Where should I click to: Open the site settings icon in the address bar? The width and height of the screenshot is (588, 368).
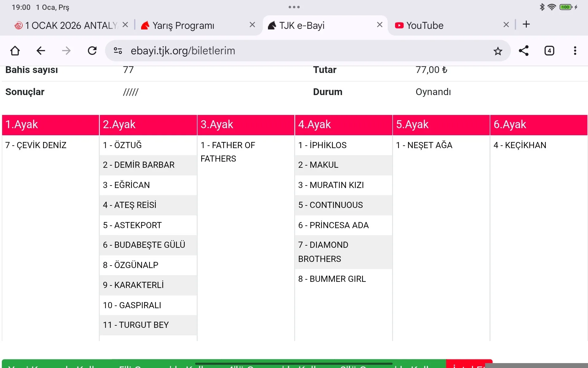118,51
